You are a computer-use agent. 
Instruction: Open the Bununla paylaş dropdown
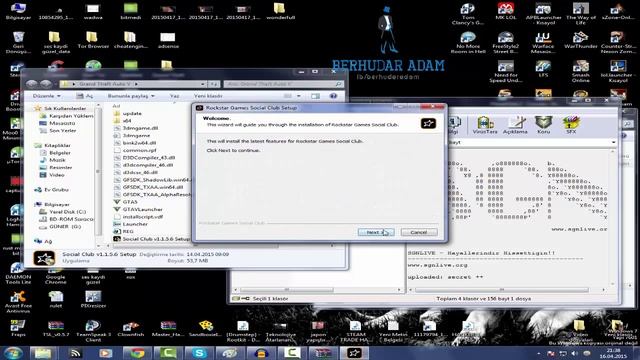[x=131, y=96]
